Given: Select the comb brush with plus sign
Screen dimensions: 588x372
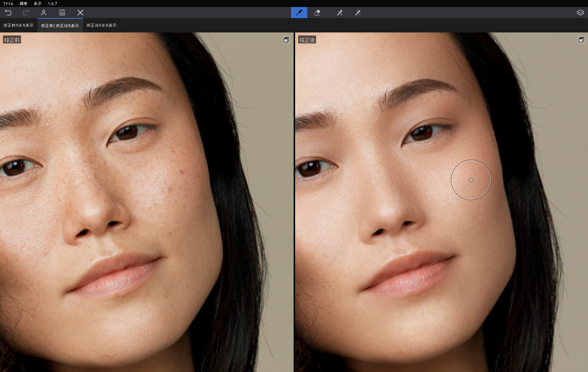Looking at the screenshot, I should pyautogui.click(x=339, y=13).
